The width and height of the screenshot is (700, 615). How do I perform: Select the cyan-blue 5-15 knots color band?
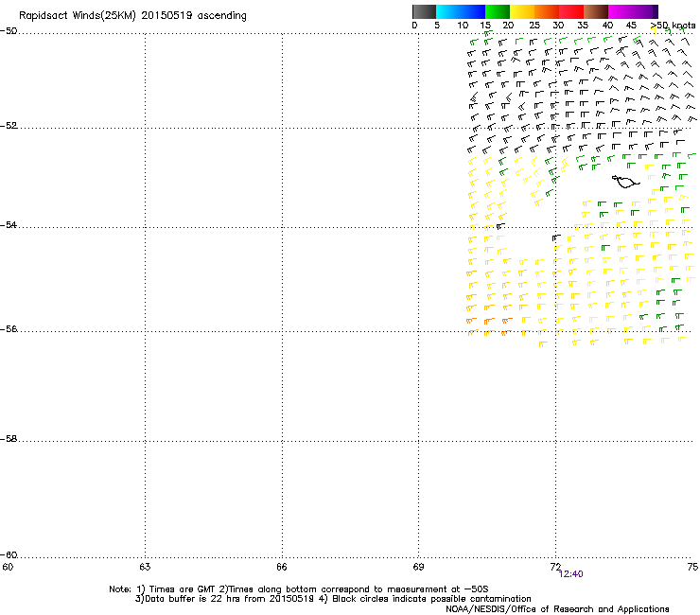[461, 11]
